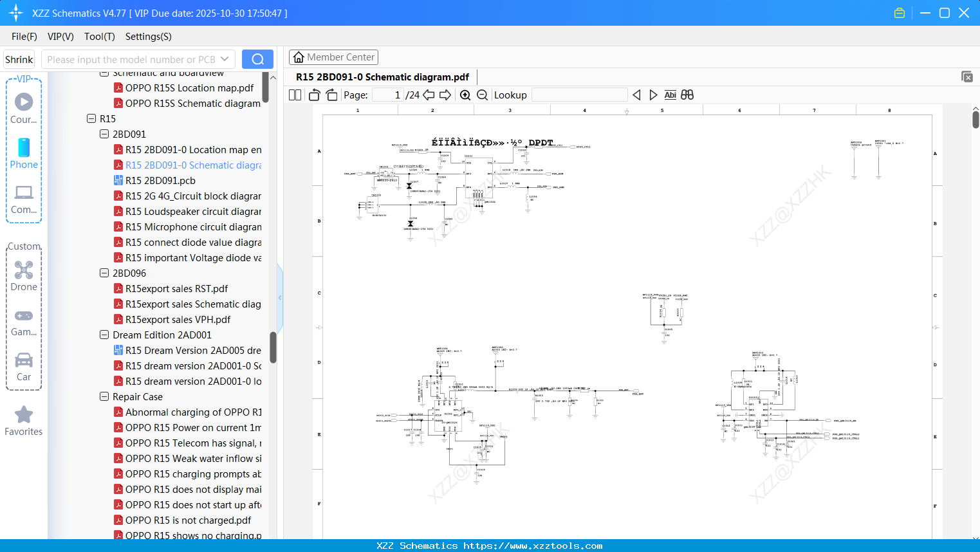980x552 pixels.
Task: Open the VIP menu
Action: (60, 37)
